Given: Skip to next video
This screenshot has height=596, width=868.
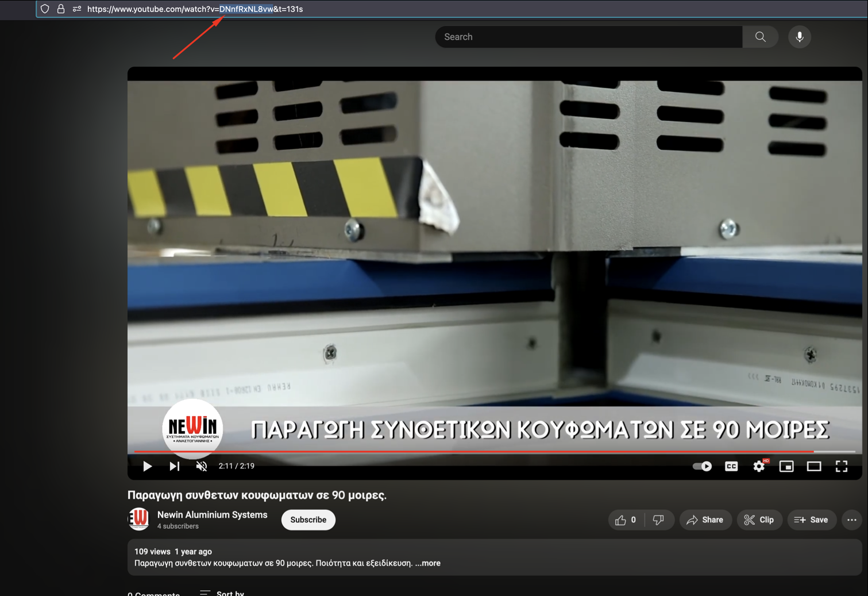Looking at the screenshot, I should (x=175, y=466).
